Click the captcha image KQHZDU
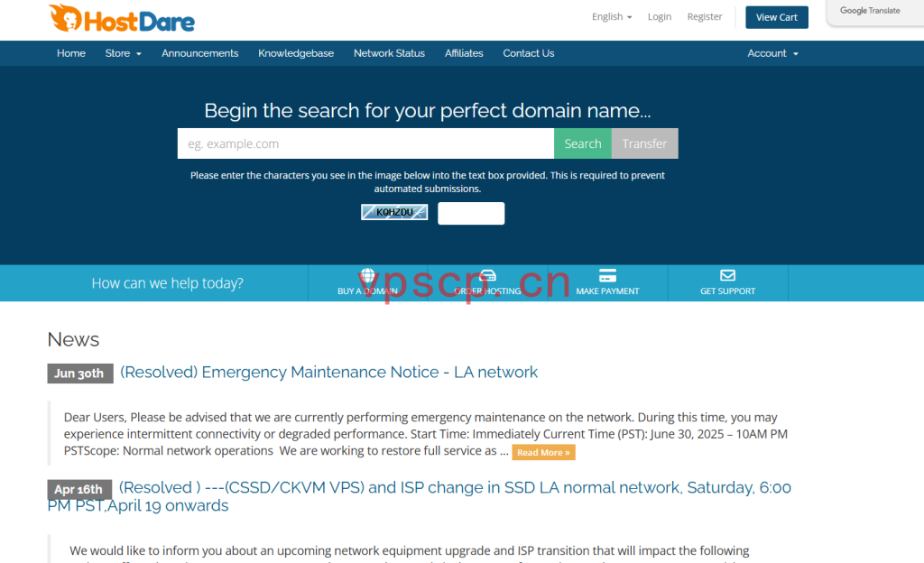The image size is (924, 563). (x=394, y=212)
